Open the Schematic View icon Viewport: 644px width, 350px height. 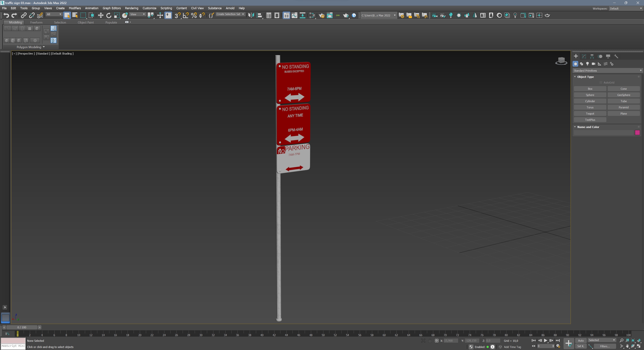tap(303, 15)
